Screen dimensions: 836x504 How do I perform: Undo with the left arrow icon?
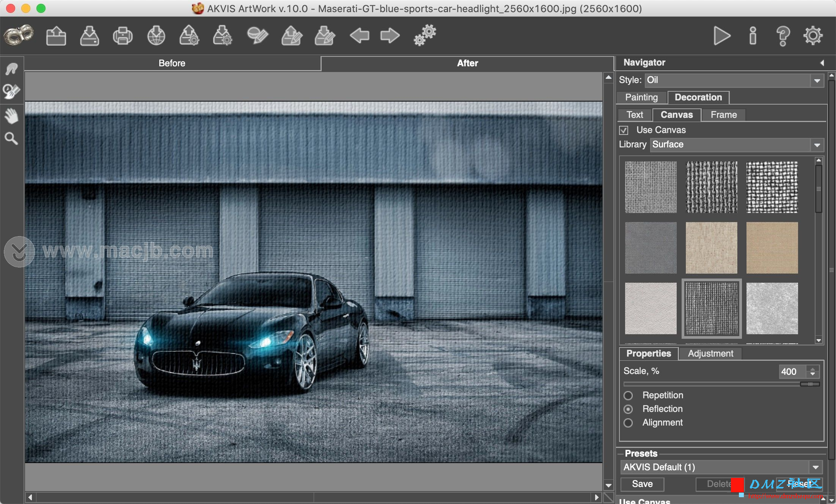(x=359, y=36)
